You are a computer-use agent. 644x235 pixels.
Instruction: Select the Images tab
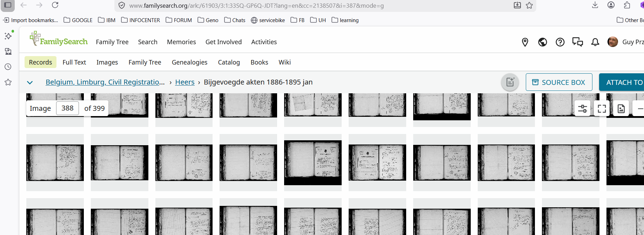click(107, 62)
